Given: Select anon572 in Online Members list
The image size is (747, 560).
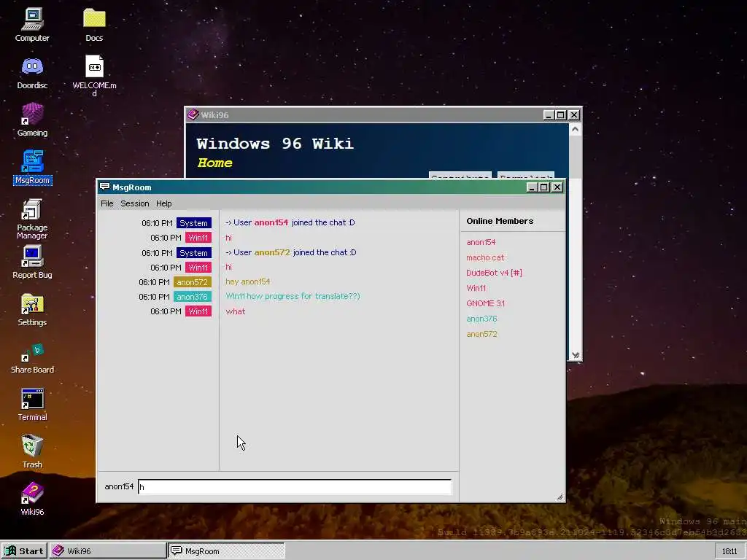Looking at the screenshot, I should pyautogui.click(x=481, y=334).
